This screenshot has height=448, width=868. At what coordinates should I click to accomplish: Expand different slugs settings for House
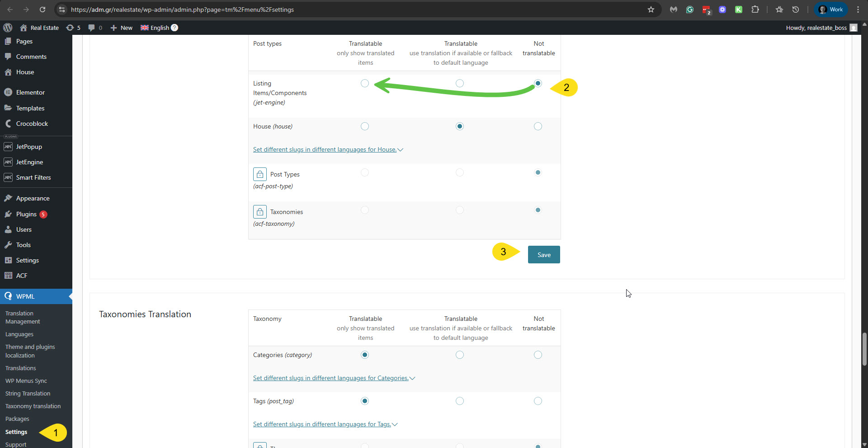tap(328, 150)
